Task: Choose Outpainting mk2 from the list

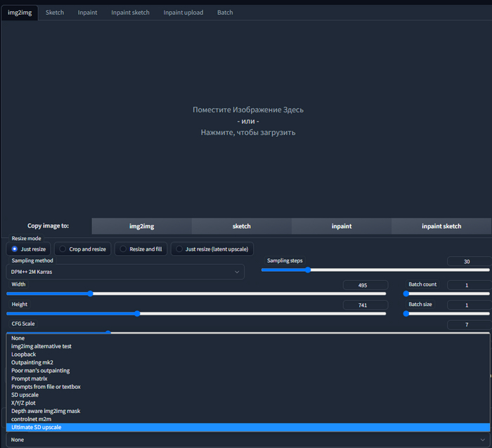Action: (x=32, y=362)
